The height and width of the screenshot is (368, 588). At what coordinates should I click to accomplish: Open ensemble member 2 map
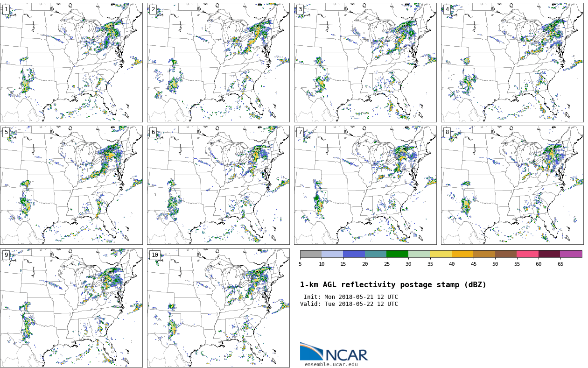(218, 63)
